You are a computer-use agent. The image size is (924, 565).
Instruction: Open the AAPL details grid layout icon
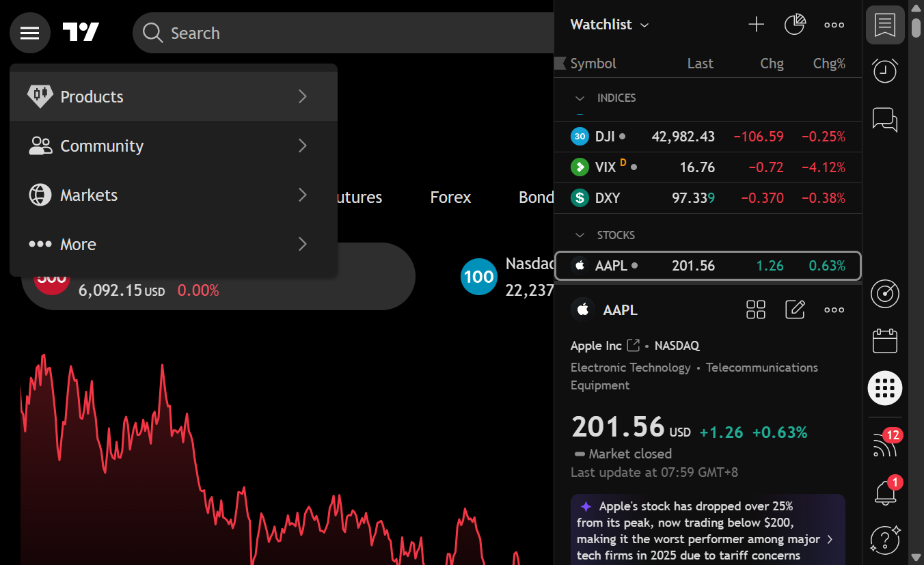point(756,309)
